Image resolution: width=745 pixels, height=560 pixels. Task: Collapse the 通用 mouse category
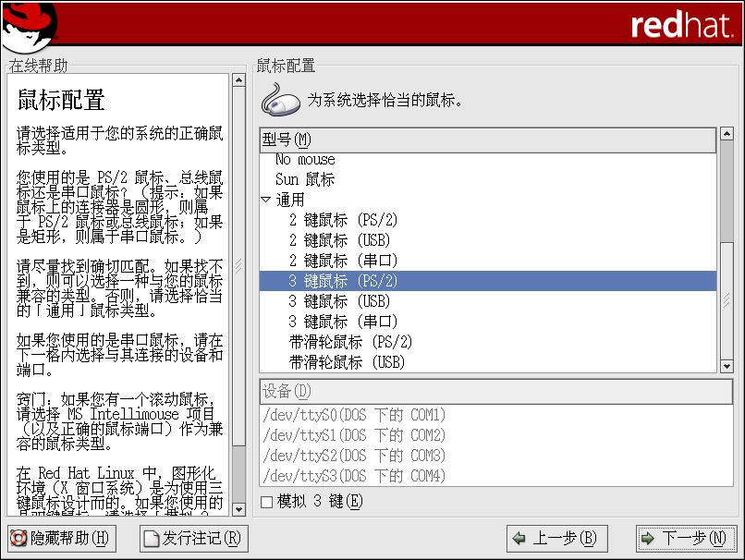click(266, 200)
